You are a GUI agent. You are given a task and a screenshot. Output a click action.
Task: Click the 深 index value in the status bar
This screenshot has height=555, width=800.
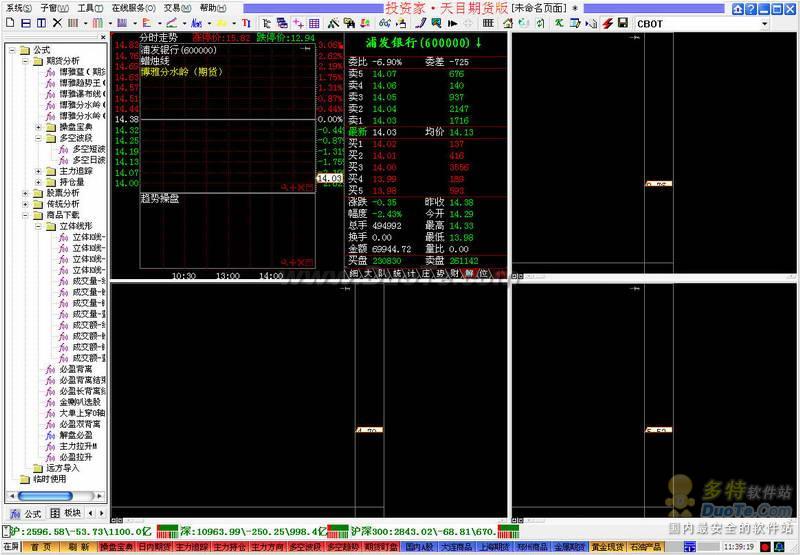(254, 532)
